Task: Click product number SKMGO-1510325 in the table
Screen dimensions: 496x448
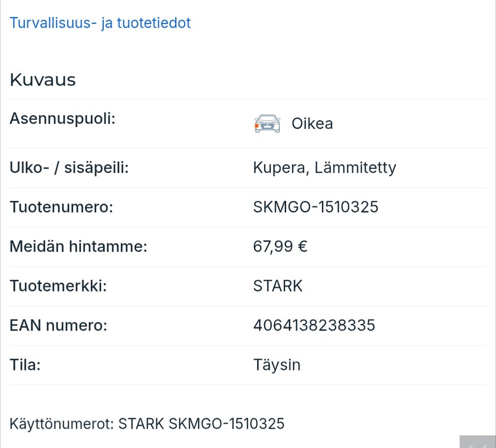Action: 316,207
